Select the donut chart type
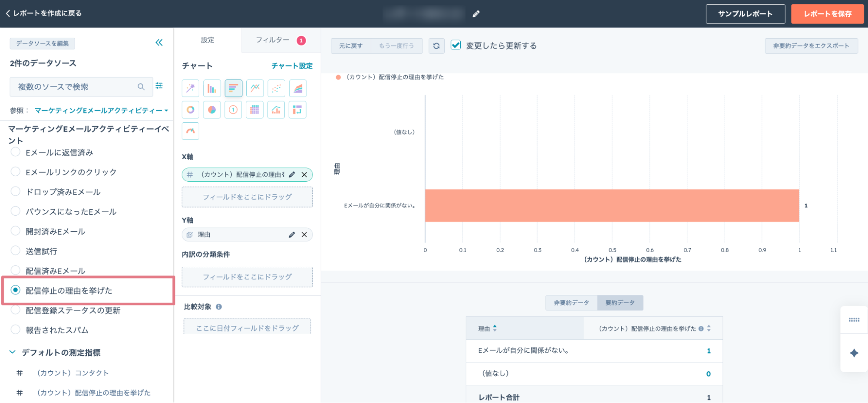Viewport: 868px width, 403px height. [x=191, y=110]
